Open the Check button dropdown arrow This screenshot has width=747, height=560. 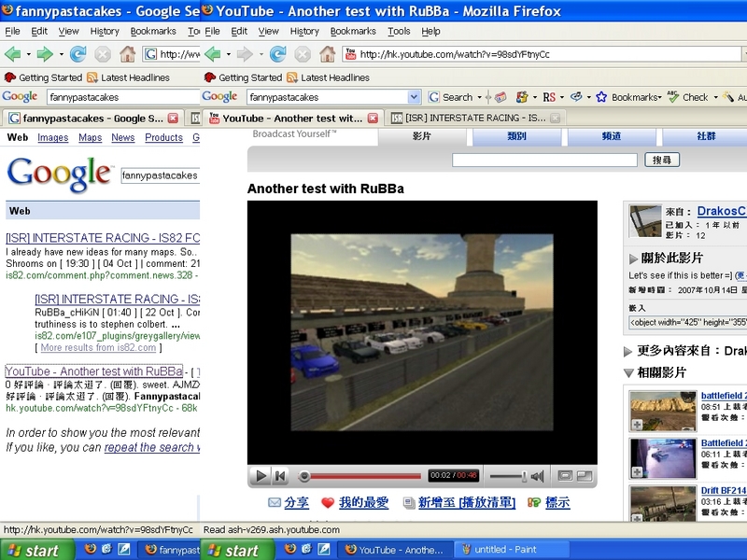tap(715, 97)
